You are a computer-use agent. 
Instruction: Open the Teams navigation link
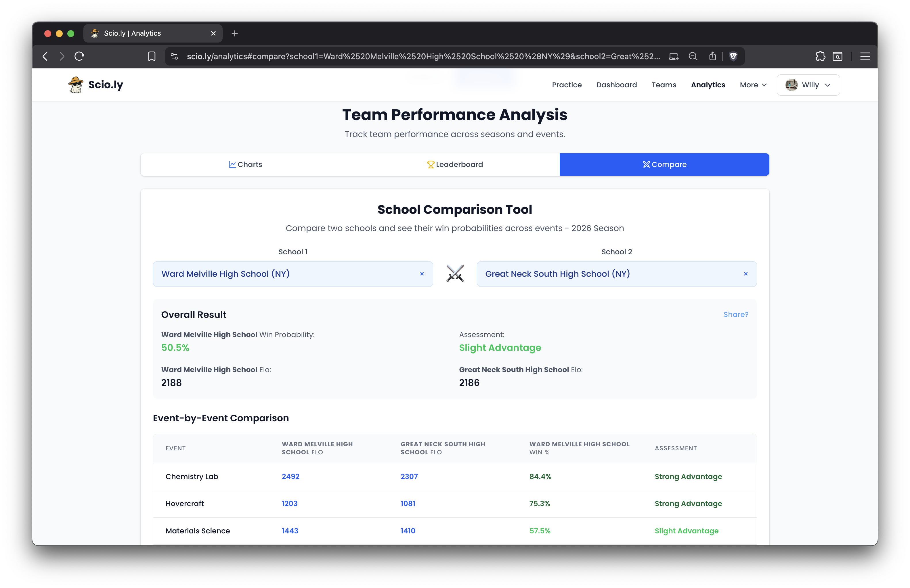click(x=664, y=85)
